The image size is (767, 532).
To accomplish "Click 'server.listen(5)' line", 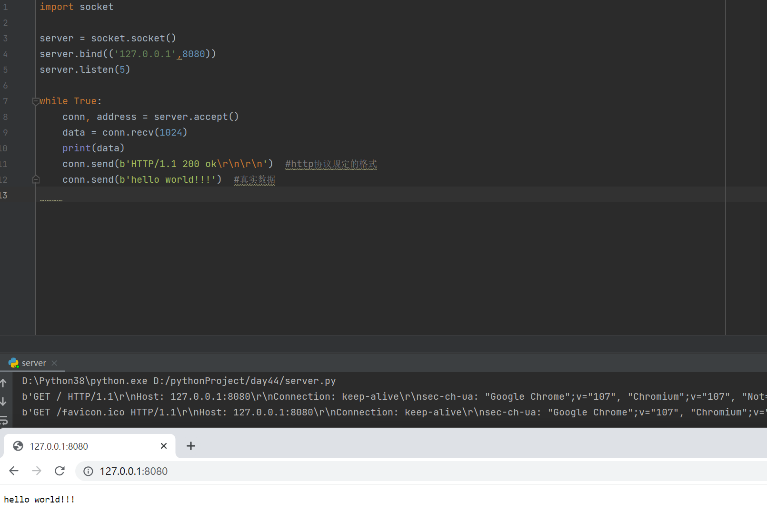I will click(x=85, y=69).
